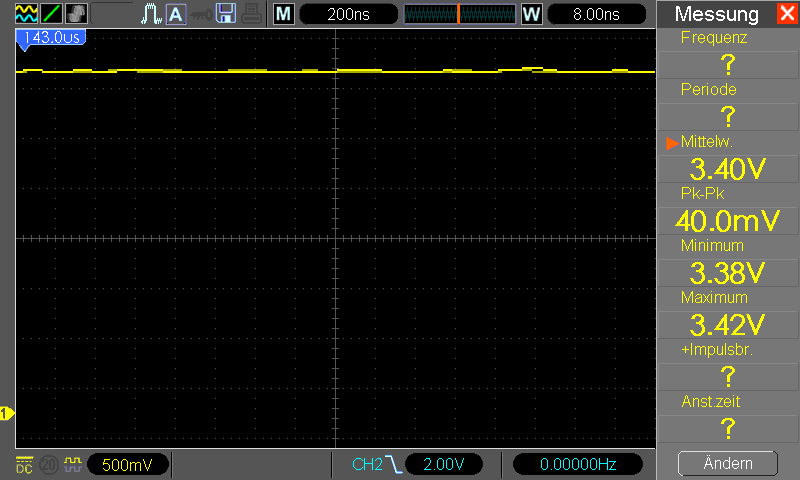800x480 pixels.
Task: Select the Mittelw. measurement entry
Action: click(727, 155)
